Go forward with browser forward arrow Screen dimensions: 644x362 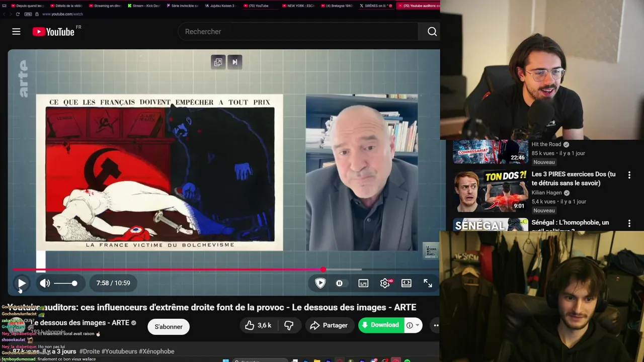click(x=11, y=14)
